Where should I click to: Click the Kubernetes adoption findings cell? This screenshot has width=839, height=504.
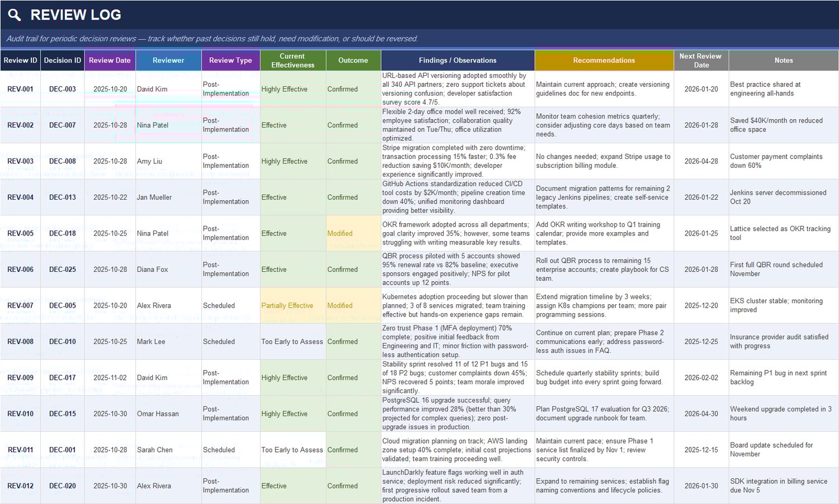tap(456, 305)
